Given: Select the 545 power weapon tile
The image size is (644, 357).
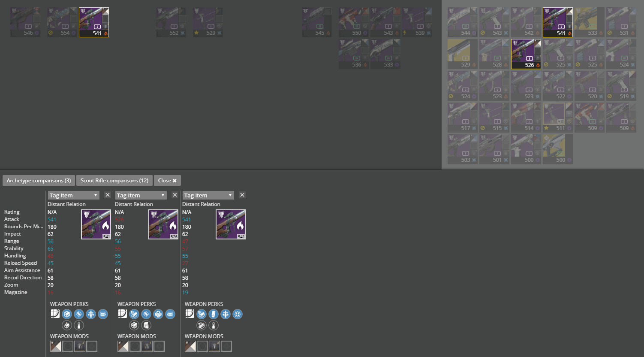Looking at the screenshot, I should point(317,22).
